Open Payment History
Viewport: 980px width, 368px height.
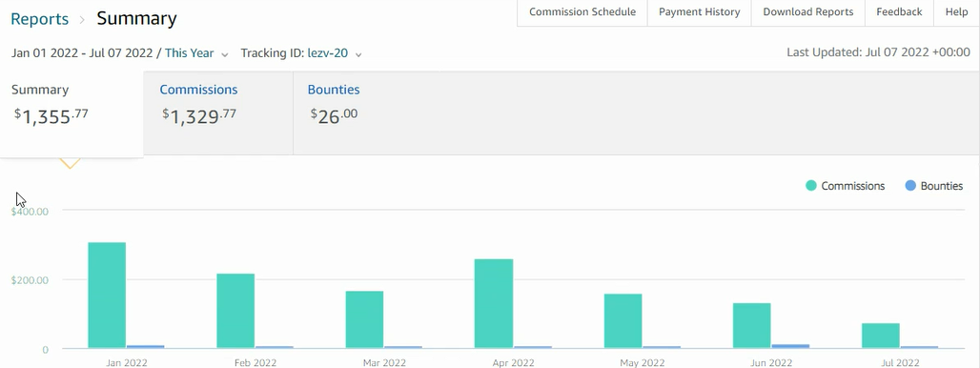point(700,11)
